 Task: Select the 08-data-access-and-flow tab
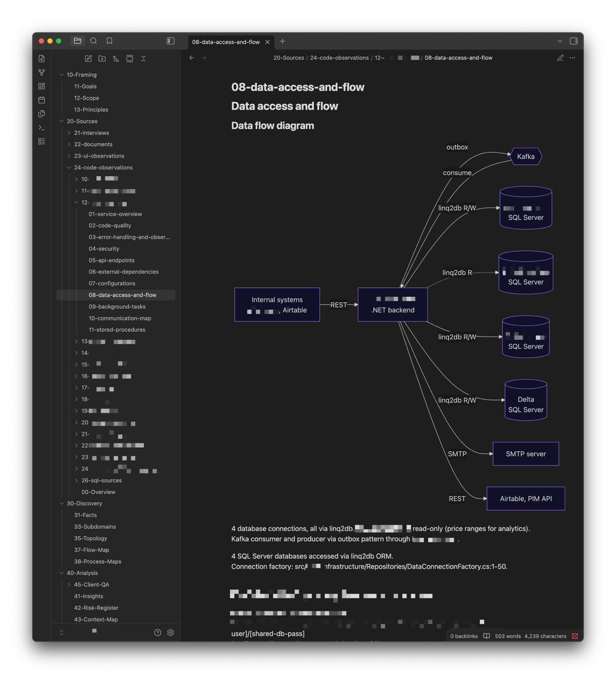[x=226, y=42]
